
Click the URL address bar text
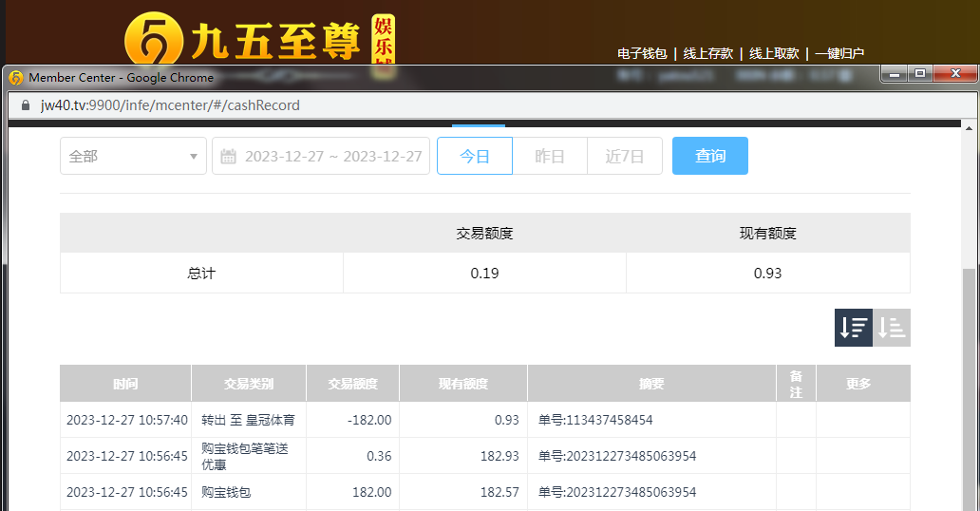171,105
